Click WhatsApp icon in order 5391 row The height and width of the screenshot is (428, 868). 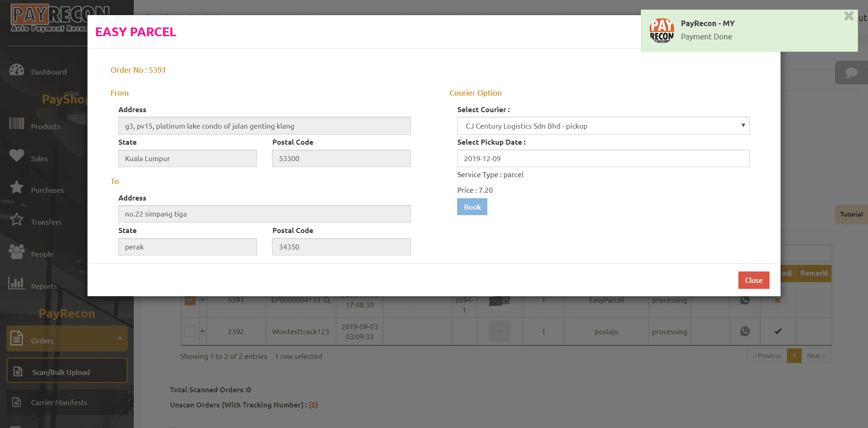pos(745,300)
